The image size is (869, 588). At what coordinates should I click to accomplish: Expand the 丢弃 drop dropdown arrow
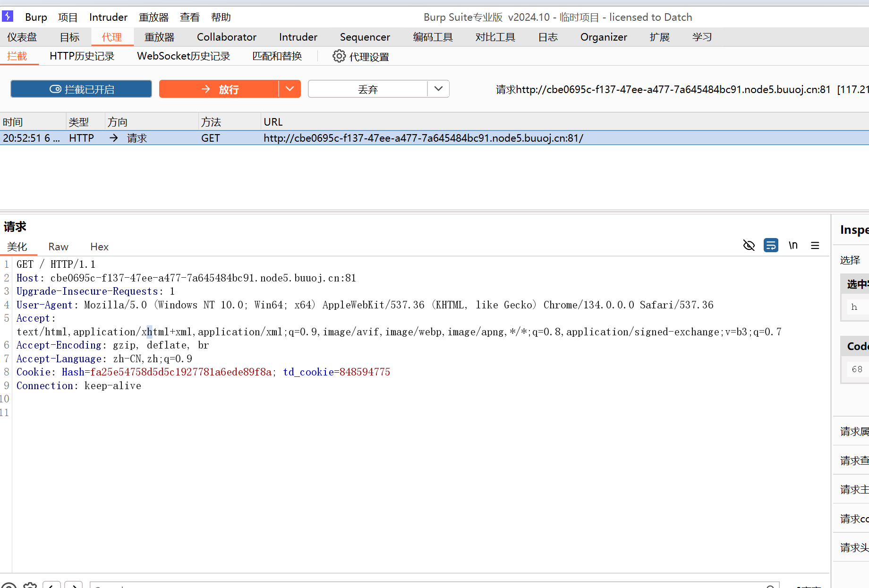tap(438, 89)
